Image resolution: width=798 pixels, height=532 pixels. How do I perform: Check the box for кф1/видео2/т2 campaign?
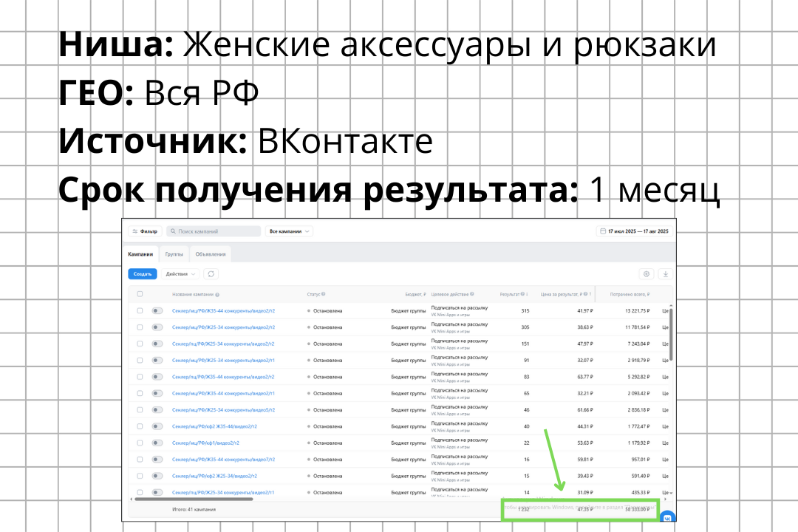(140, 443)
